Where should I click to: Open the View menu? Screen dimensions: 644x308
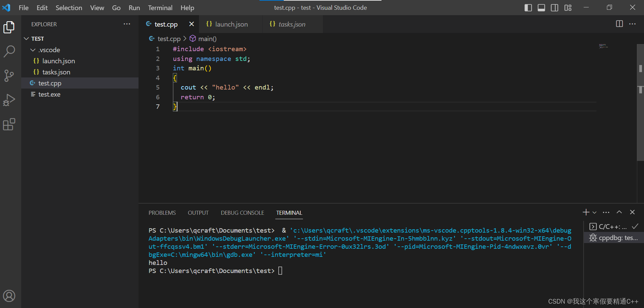97,8
